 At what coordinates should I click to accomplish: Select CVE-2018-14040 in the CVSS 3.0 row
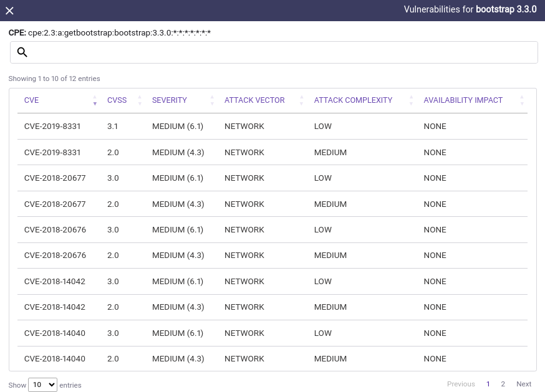(x=55, y=333)
